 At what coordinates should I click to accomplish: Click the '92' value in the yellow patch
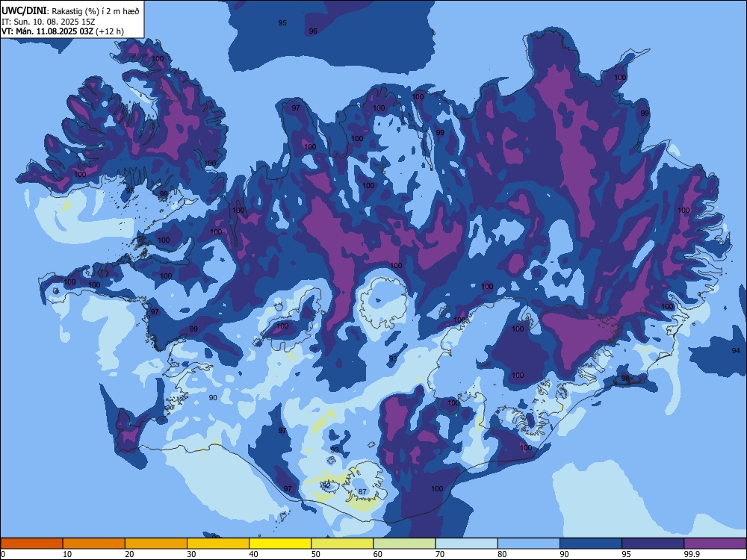click(x=327, y=485)
